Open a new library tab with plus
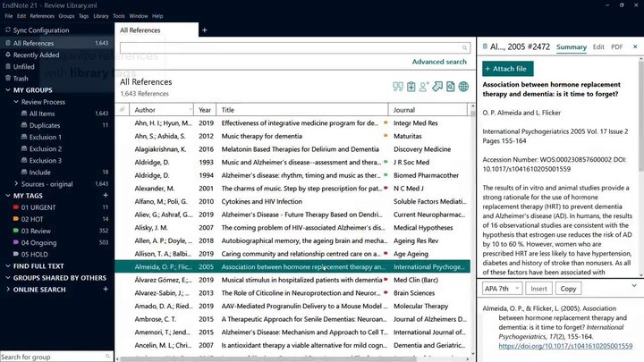Image resolution: width=644 pixels, height=362 pixels. (205, 30)
